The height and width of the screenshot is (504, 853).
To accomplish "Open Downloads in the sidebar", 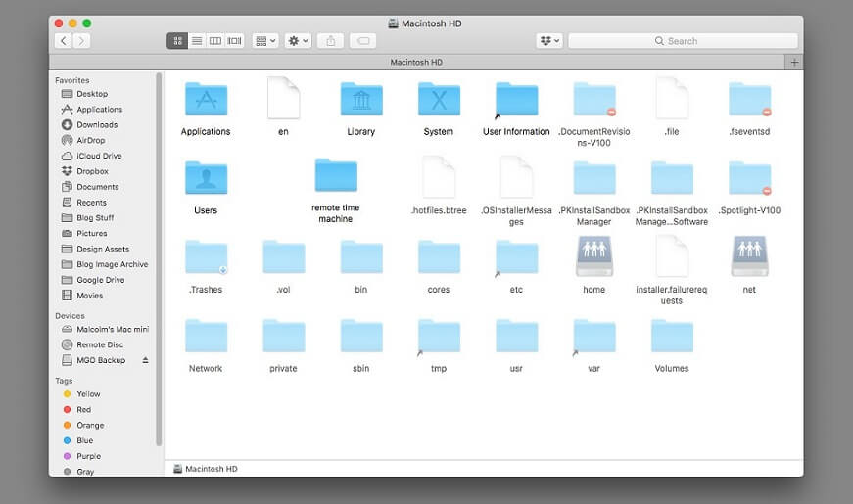I will [x=97, y=124].
